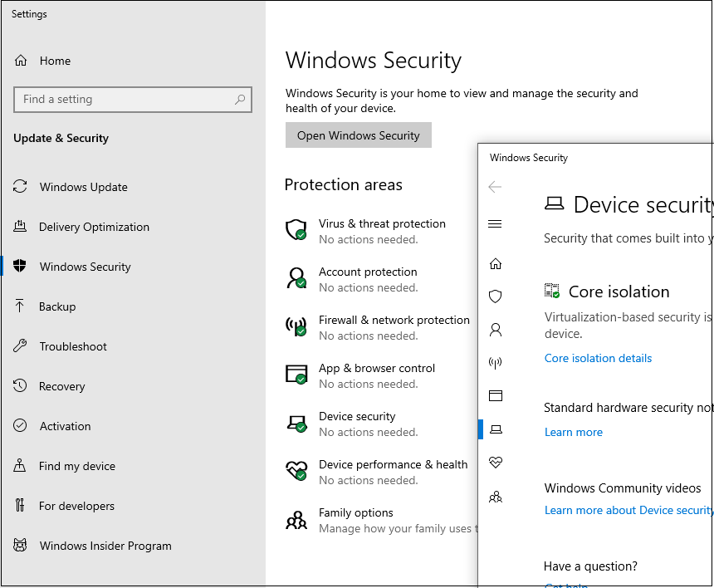This screenshot has height=588, width=714.
Task: Click the Open Windows Security button
Action: pos(358,135)
